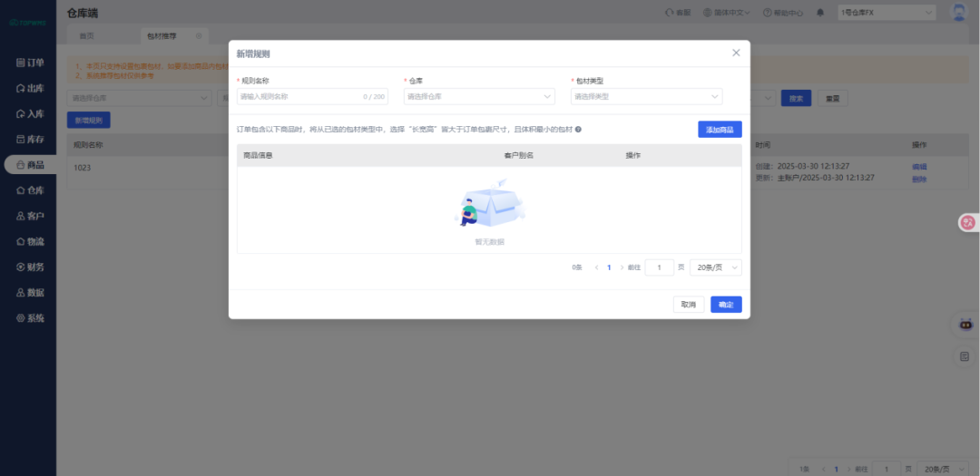Viewport: 980px width, 476px height.
Task: Select the 商品 sidebar menu
Action: (x=30, y=165)
